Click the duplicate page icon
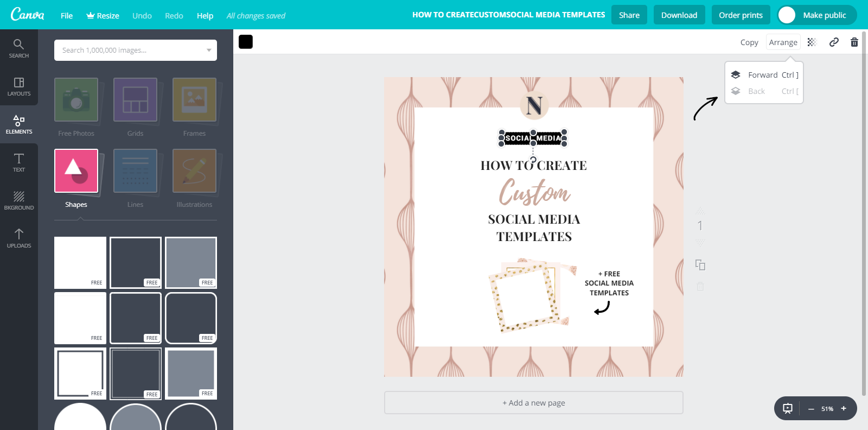The image size is (868, 430). point(700,265)
